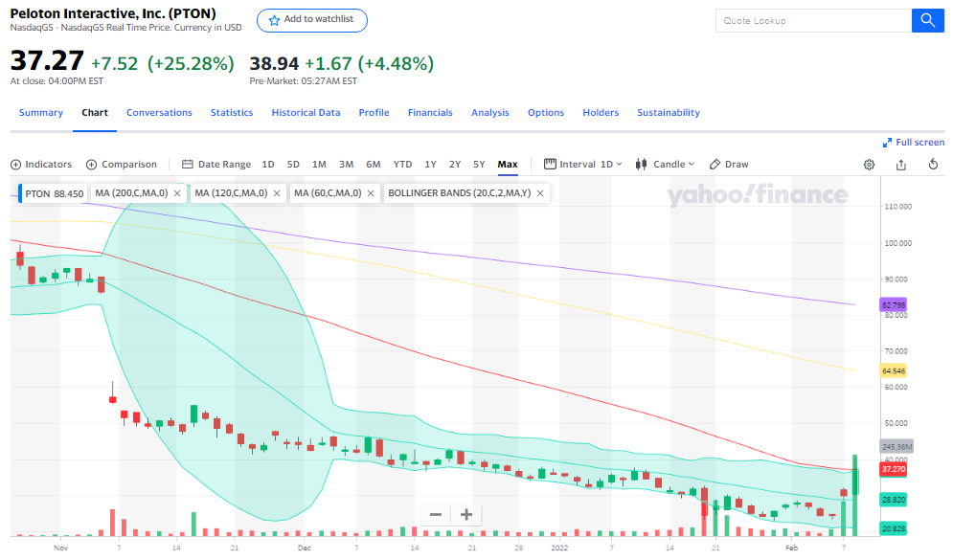This screenshot has height=560, width=953.
Task: Click the purple 82.798 price tag
Action: tap(894, 305)
